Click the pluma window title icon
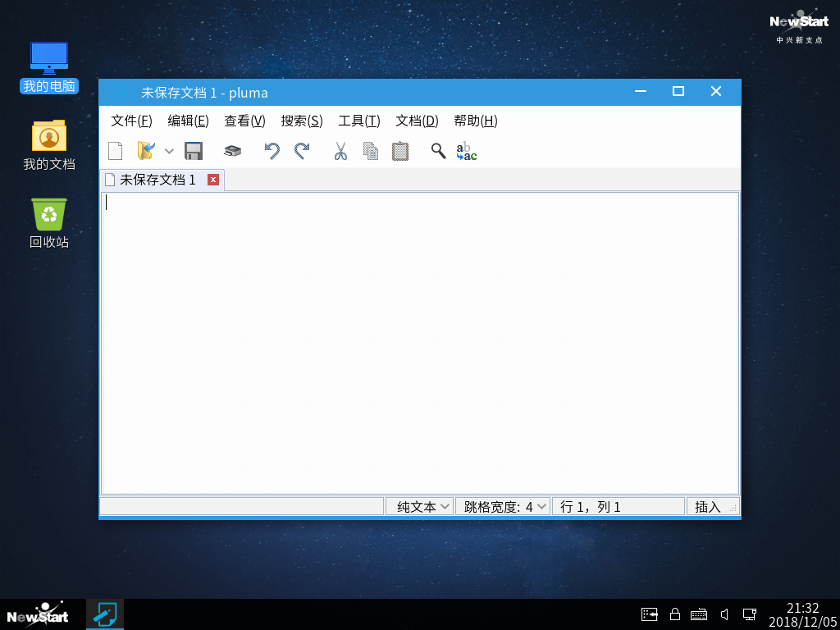Screen dimensions: 840x630 (120, 93)
